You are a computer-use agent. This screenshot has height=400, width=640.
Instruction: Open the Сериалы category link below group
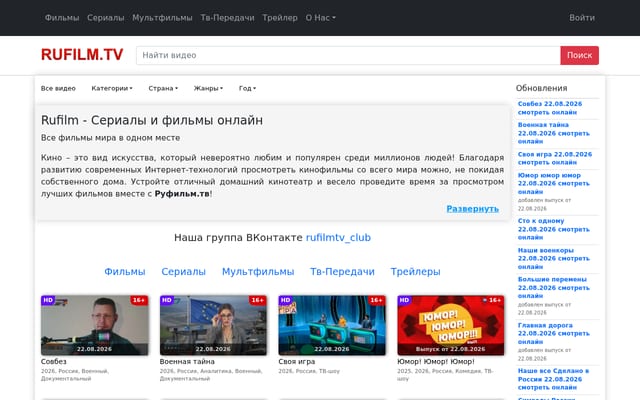pyautogui.click(x=183, y=271)
